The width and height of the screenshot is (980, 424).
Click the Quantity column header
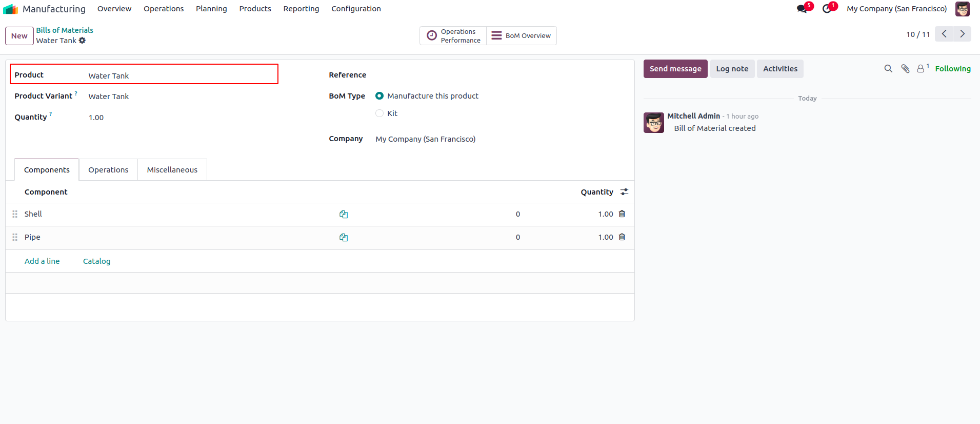point(597,192)
